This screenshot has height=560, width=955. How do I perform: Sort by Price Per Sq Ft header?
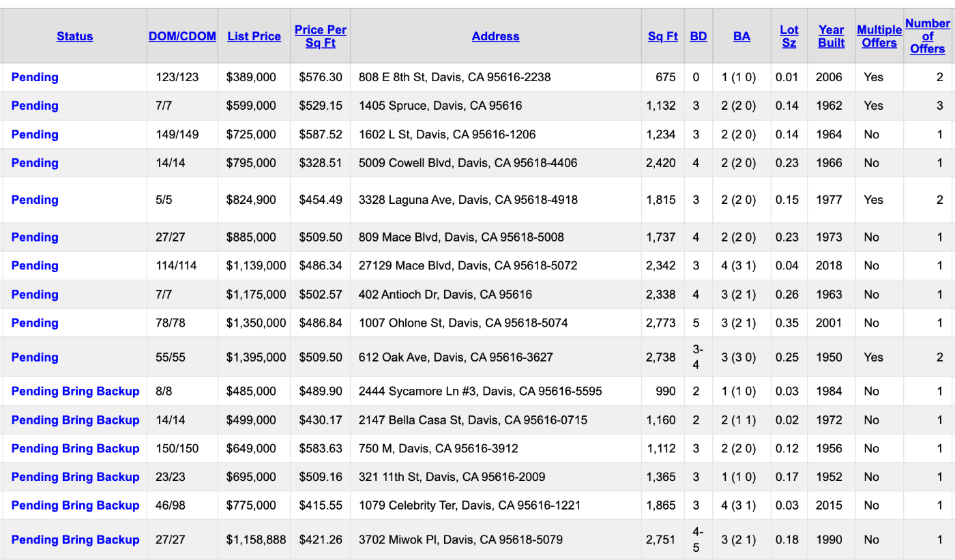(321, 36)
